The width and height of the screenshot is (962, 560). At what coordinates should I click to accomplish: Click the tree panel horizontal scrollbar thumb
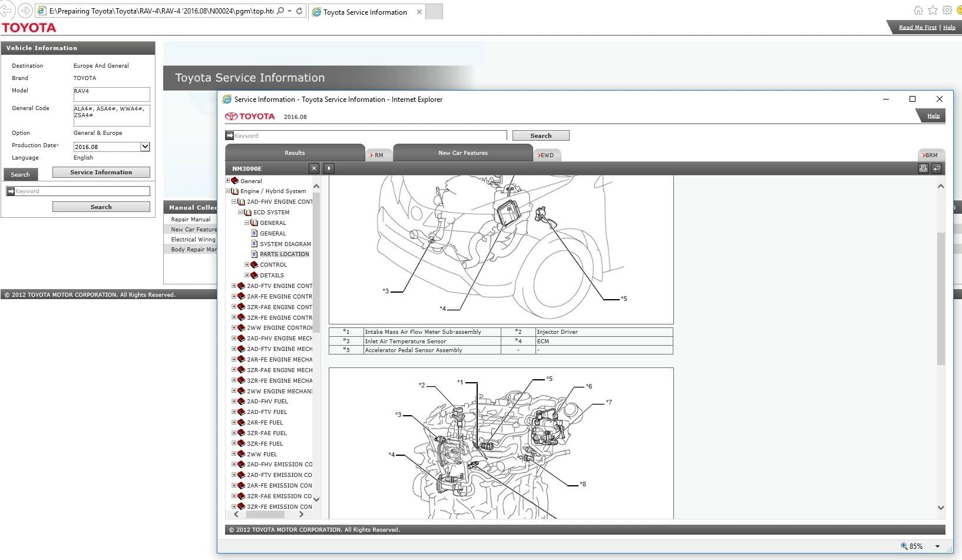tap(265, 514)
